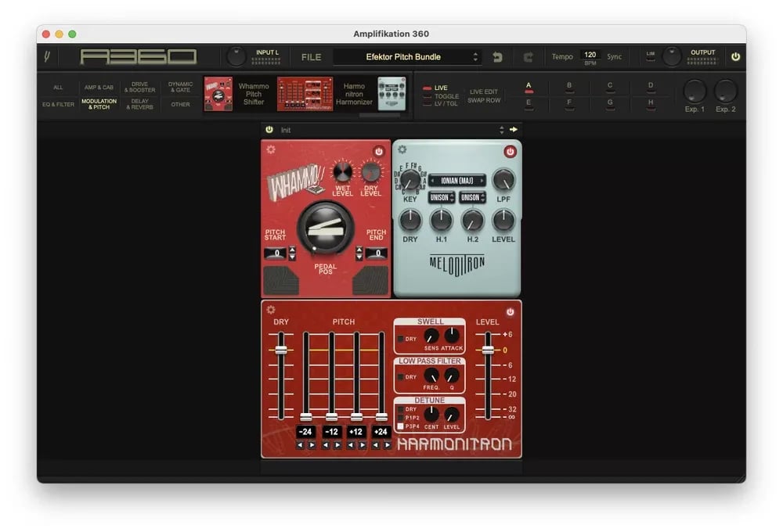
Task: Click the Whammo Wet Level knob
Action: [343, 173]
